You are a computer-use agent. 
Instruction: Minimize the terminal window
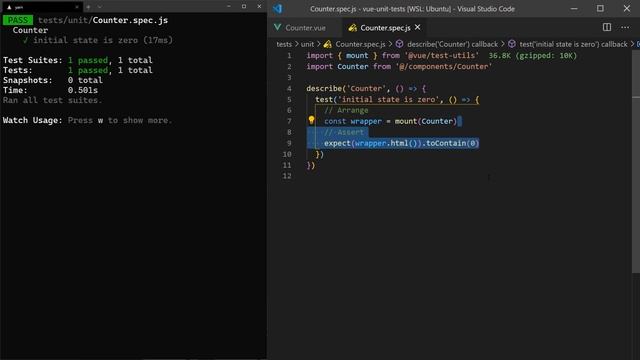pos(229,7)
